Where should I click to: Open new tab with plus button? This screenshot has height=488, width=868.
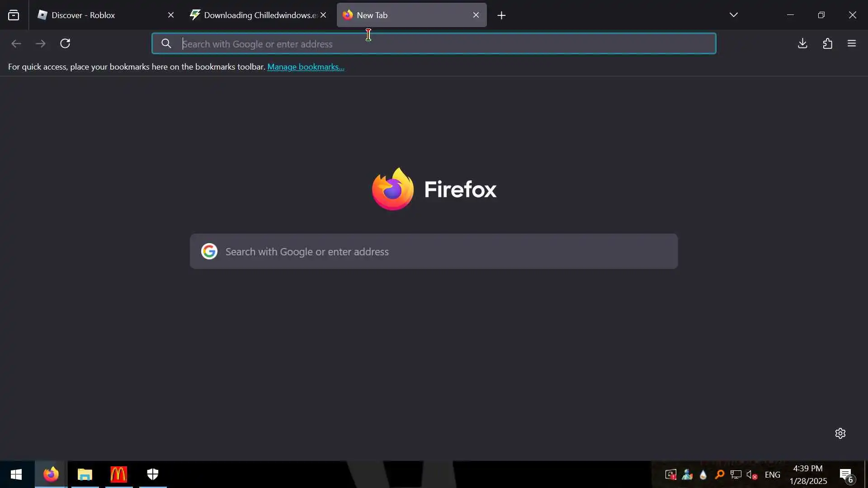(501, 15)
